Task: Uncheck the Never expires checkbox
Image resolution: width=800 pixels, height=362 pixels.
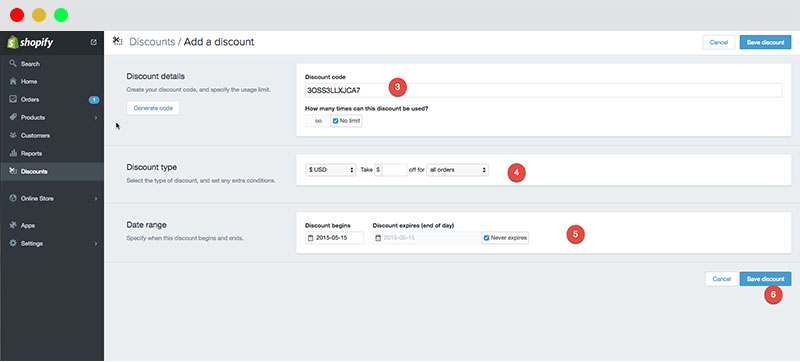Action: click(x=486, y=238)
